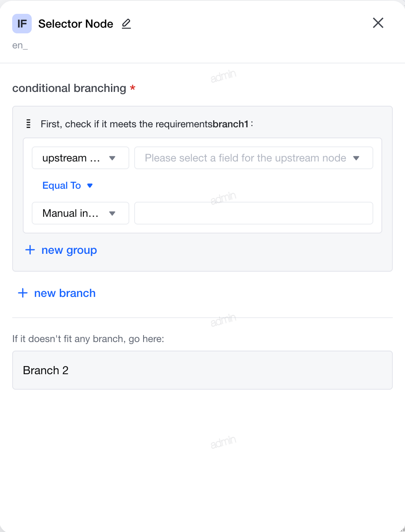Click the plus icon next to new branch
Viewport: 405px width, 532px height.
(x=23, y=293)
